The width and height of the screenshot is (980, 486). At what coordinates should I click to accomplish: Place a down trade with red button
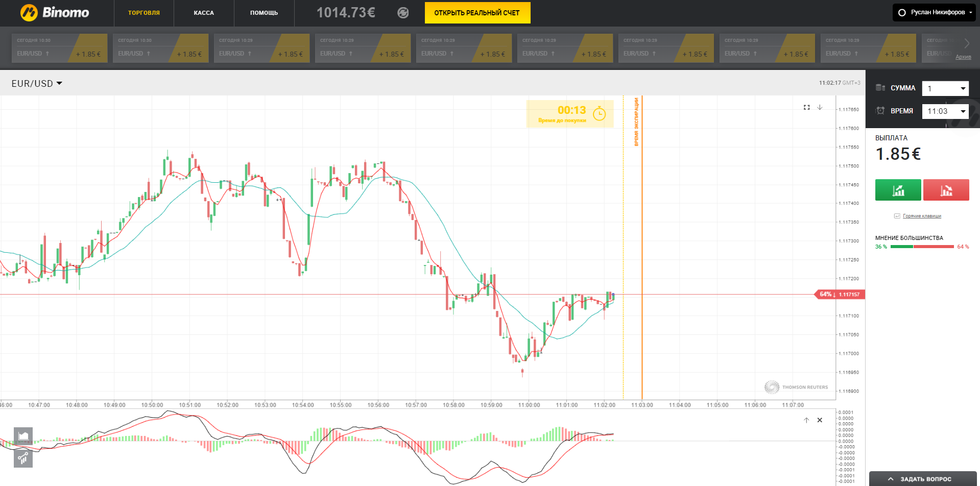click(x=946, y=190)
